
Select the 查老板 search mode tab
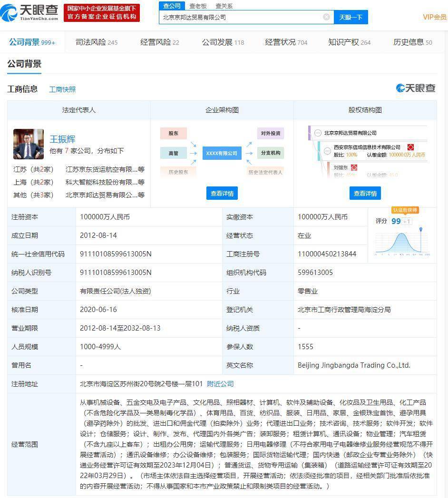[x=198, y=6]
